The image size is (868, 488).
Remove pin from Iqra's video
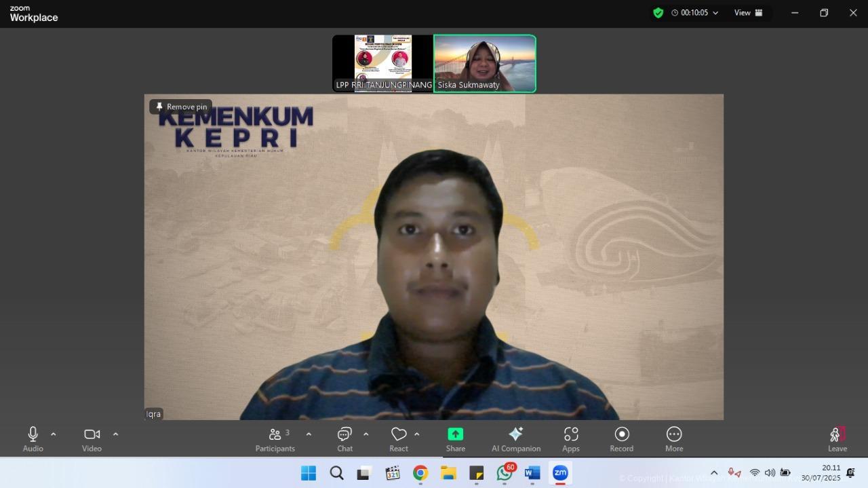[181, 107]
